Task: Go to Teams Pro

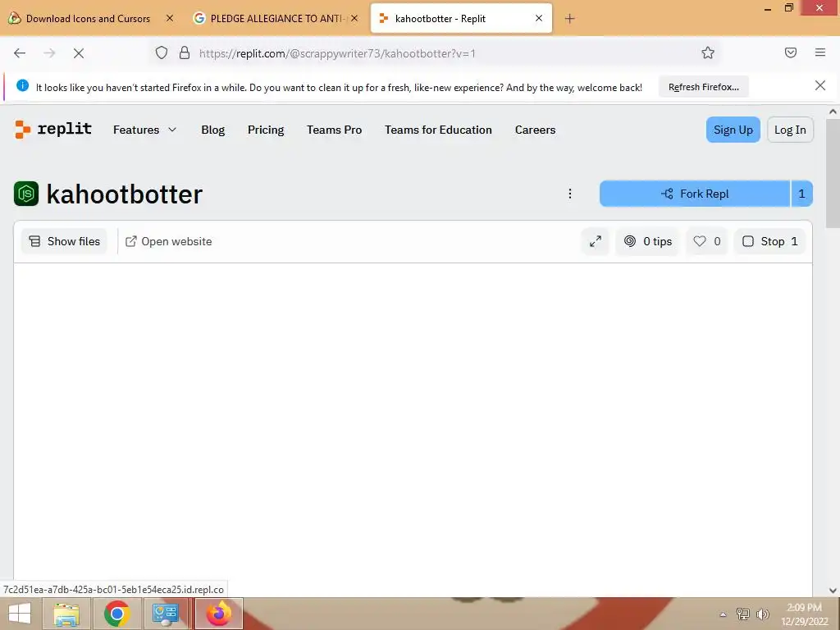Action: [335, 130]
